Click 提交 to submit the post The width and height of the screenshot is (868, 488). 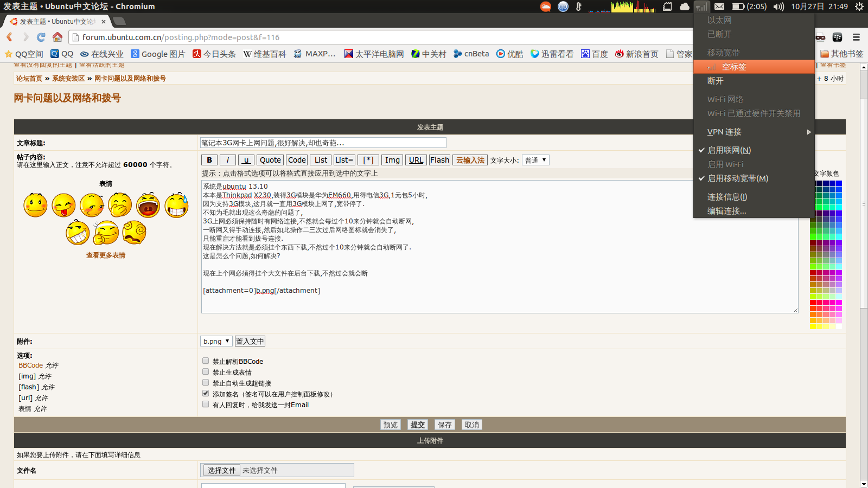418,425
